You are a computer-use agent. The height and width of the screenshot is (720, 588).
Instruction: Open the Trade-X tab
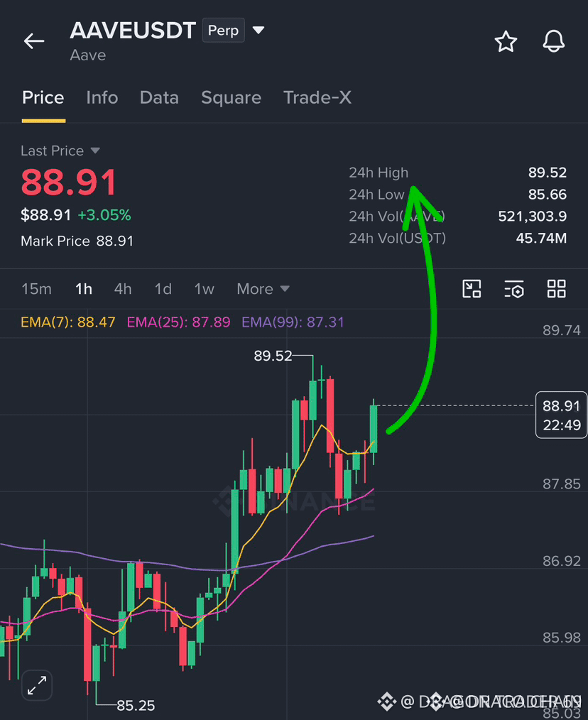tap(317, 98)
